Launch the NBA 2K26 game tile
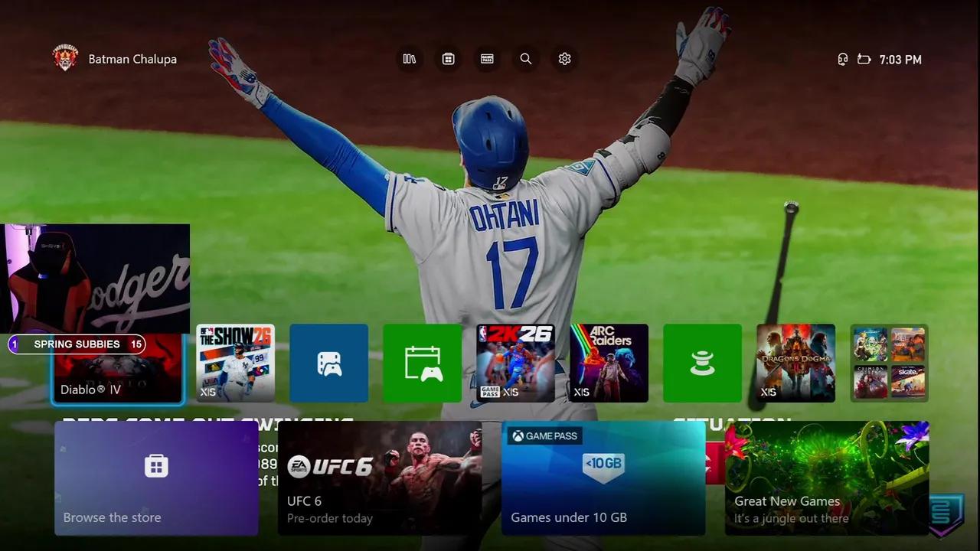The image size is (980, 551). pos(516,363)
